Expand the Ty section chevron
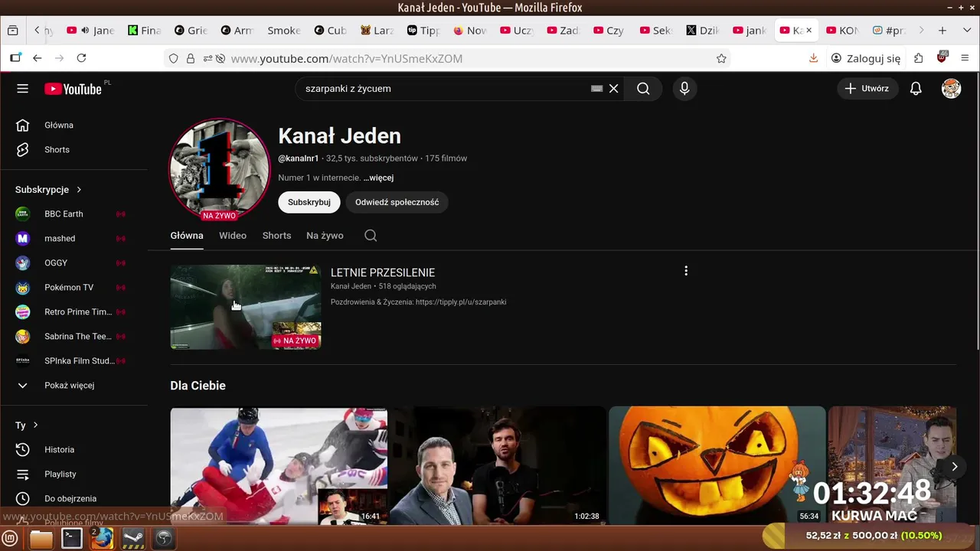The image size is (980, 551). click(x=35, y=425)
